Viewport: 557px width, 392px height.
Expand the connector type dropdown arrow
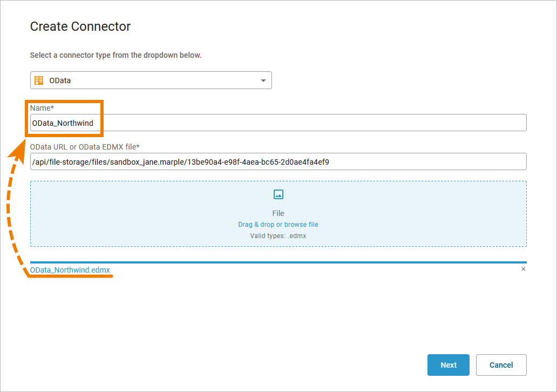coord(263,80)
